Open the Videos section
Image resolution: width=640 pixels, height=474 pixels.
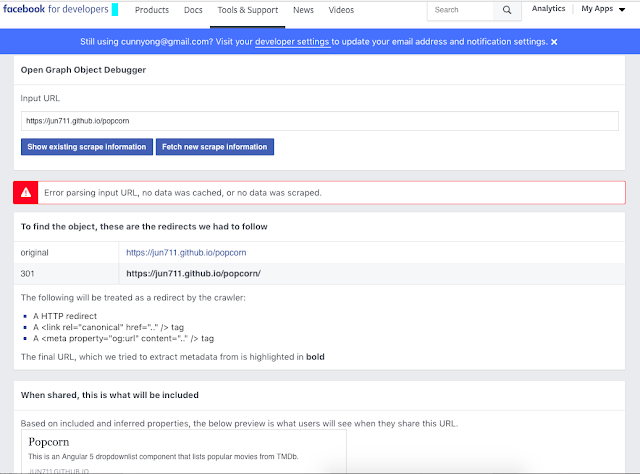click(x=341, y=10)
